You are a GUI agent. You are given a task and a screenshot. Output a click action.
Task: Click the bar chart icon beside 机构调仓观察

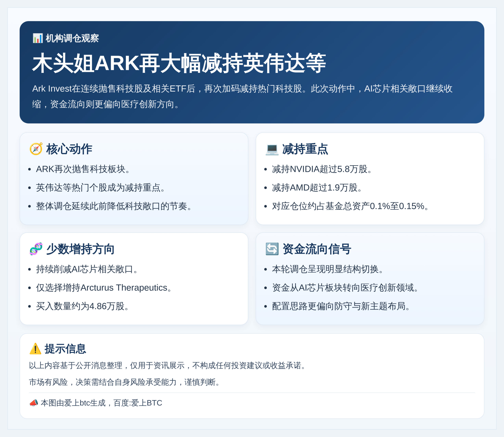[x=38, y=38]
